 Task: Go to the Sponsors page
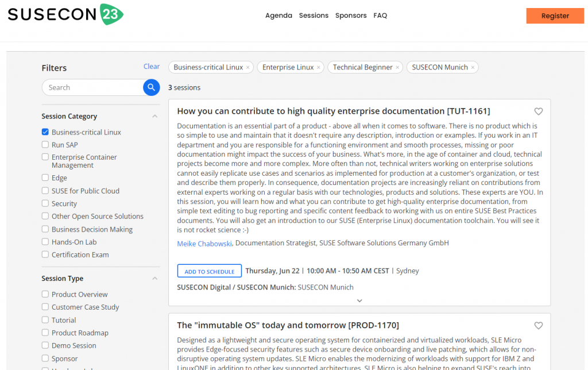351,16
